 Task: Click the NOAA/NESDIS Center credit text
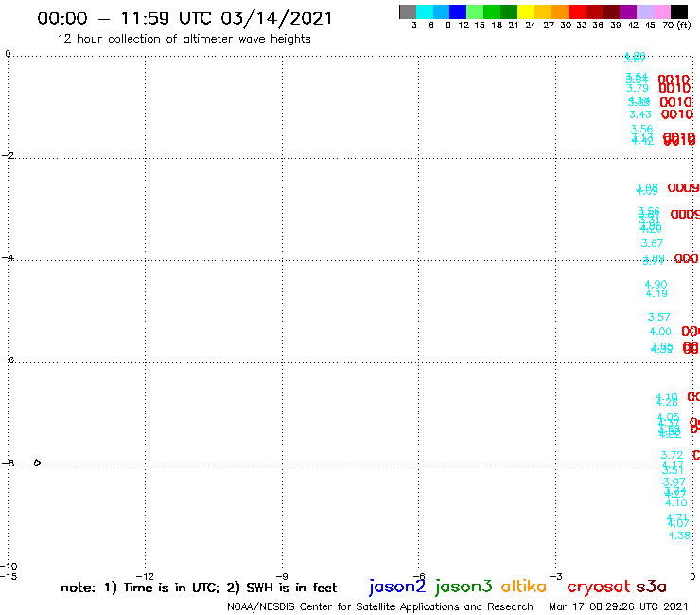pos(380,606)
